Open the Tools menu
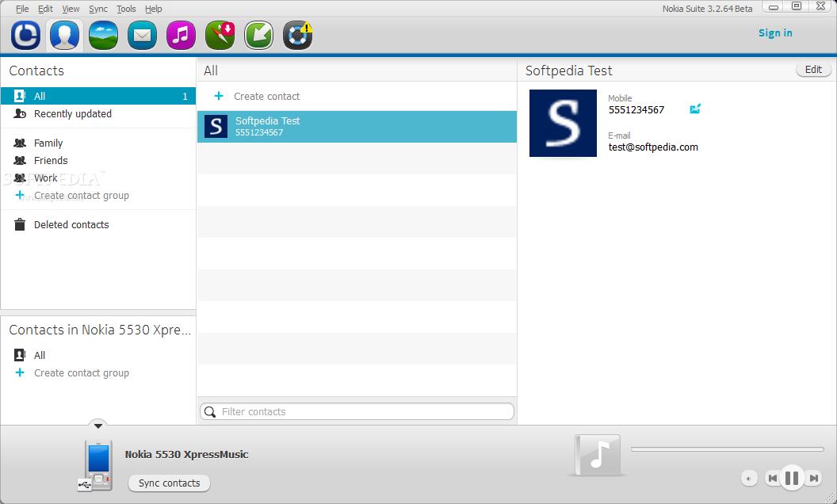This screenshot has width=837, height=504. click(126, 9)
